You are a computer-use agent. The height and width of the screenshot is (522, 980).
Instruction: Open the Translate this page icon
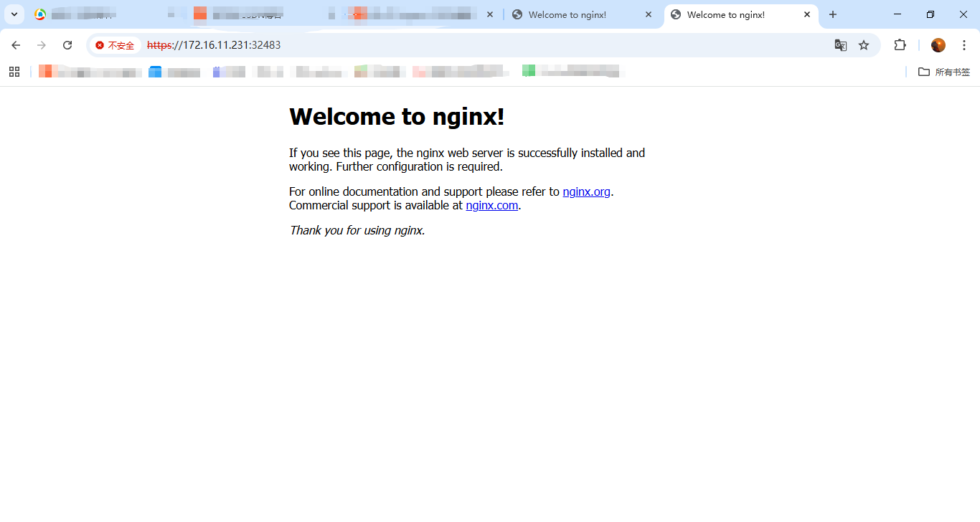(841, 45)
